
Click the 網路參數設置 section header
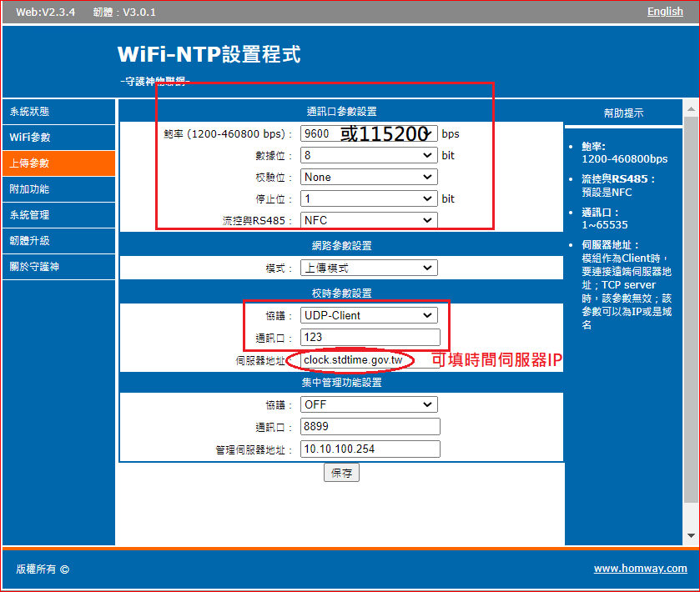click(x=341, y=246)
